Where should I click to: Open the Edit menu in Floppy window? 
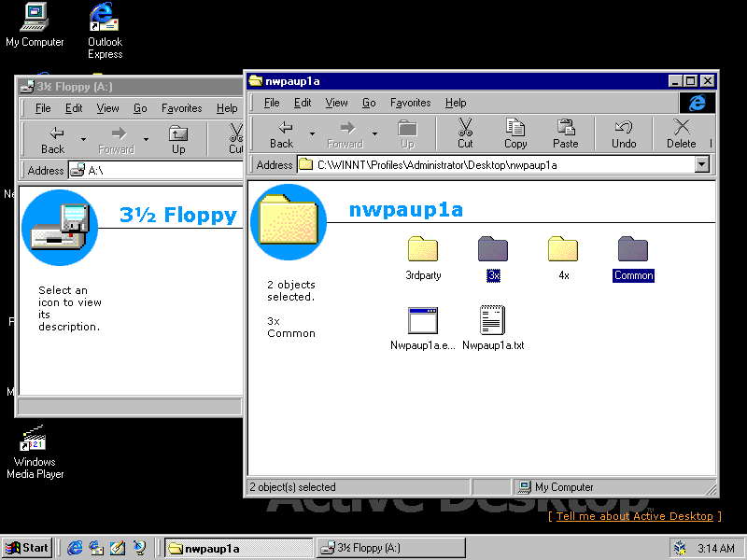tap(74, 108)
